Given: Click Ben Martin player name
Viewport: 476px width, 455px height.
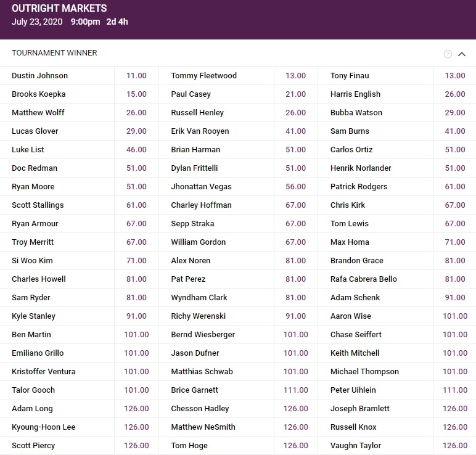Looking at the screenshot, I should tap(31, 335).
